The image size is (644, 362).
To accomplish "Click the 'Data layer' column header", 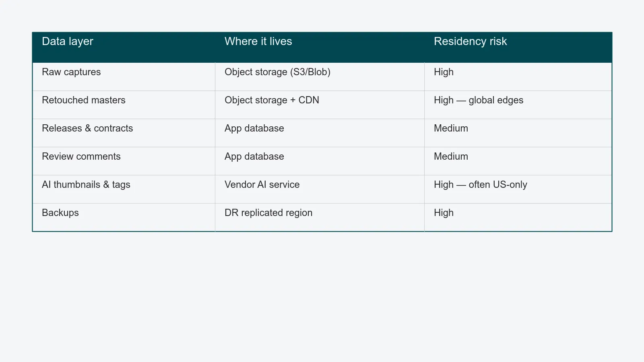I will click(124, 47).
